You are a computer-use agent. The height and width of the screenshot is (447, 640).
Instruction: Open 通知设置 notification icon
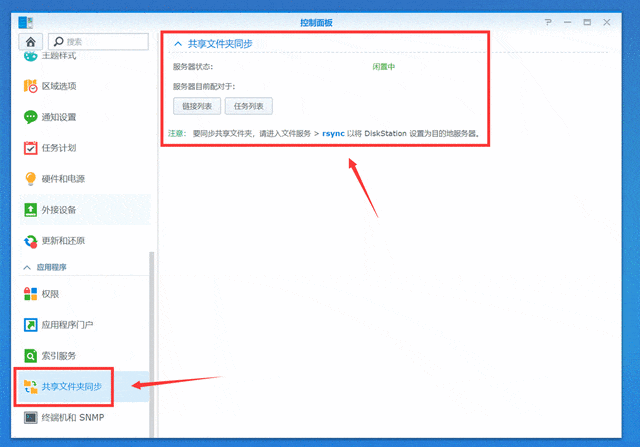31,117
